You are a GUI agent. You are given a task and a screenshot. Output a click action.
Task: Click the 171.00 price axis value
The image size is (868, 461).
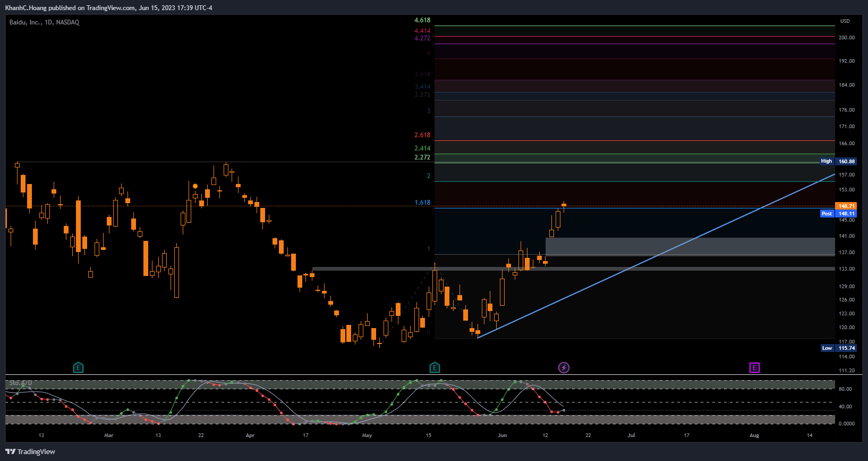[847, 127]
